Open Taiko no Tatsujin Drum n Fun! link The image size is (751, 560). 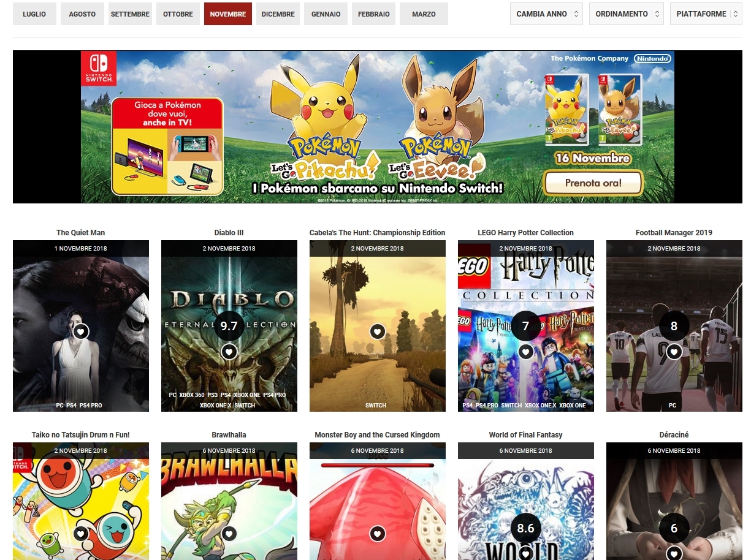point(81,435)
